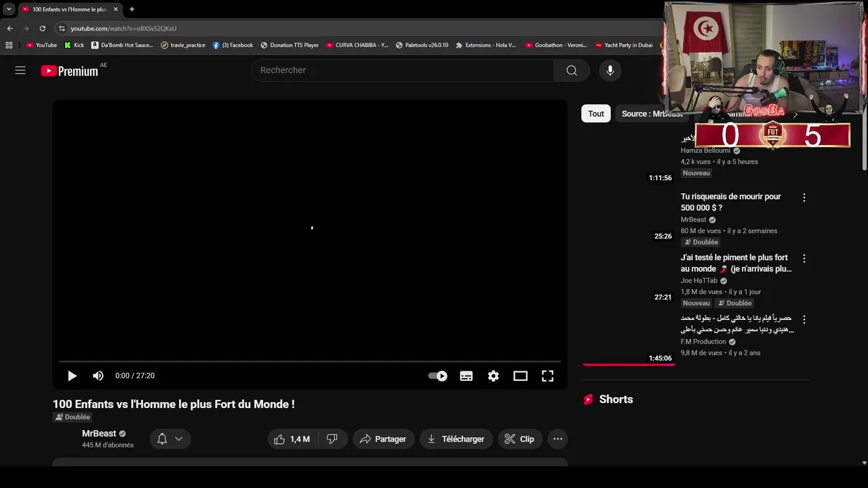Screen dimensions: 868x488
Task: Open more actions ellipsis under the video
Action: click(x=557, y=439)
